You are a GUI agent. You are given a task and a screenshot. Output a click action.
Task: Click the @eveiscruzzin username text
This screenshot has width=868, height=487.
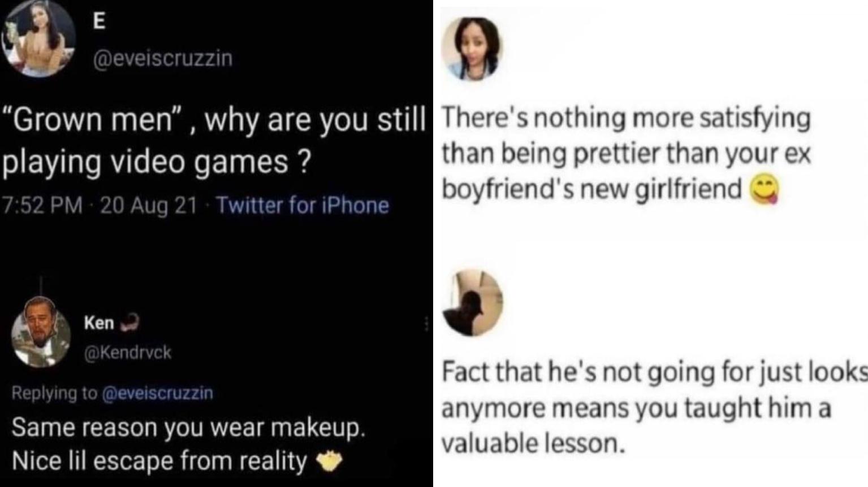(x=160, y=58)
